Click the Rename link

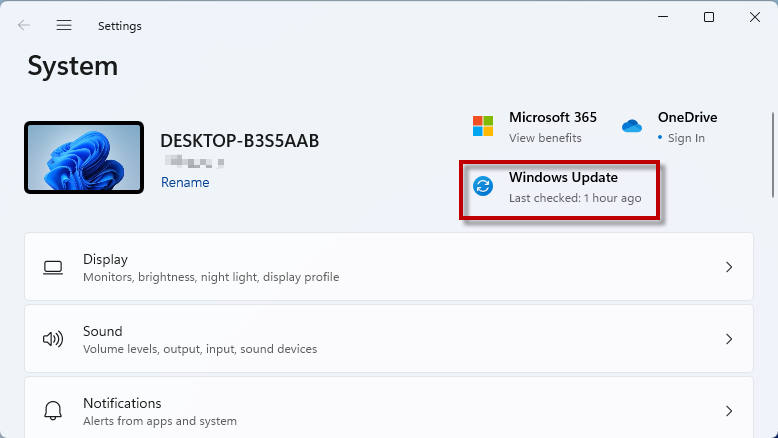tap(185, 183)
